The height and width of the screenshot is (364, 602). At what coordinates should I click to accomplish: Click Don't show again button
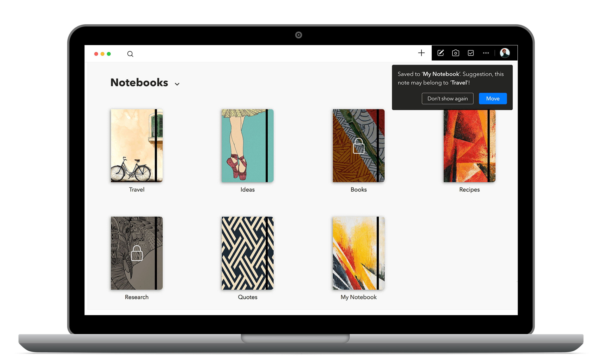tap(447, 99)
